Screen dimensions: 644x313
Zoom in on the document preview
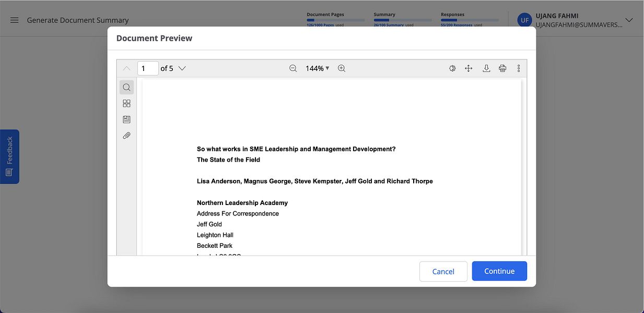pyautogui.click(x=342, y=68)
